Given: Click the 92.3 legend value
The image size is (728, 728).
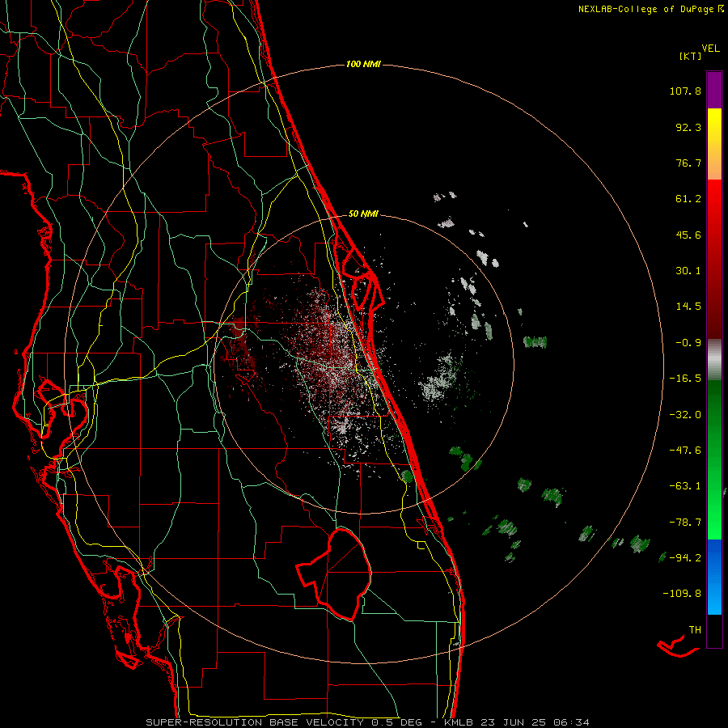Looking at the screenshot, I should 688,127.
